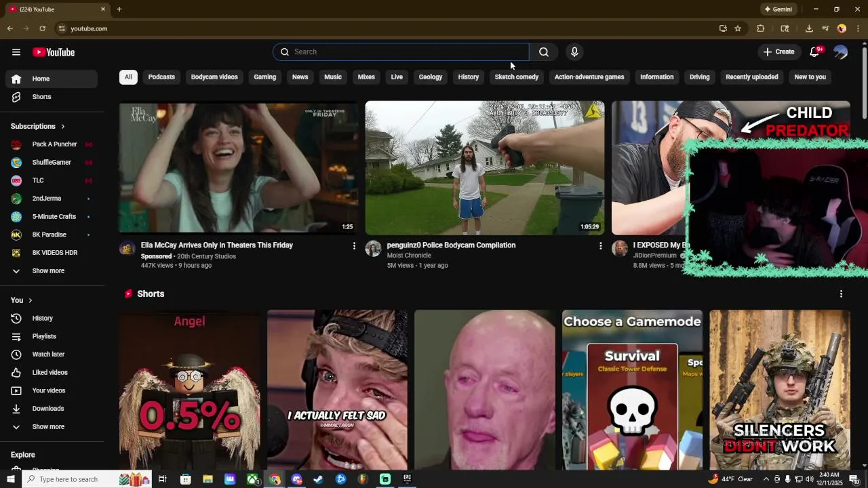Open the Windows Start button
The image size is (868, 488).
click(10, 479)
